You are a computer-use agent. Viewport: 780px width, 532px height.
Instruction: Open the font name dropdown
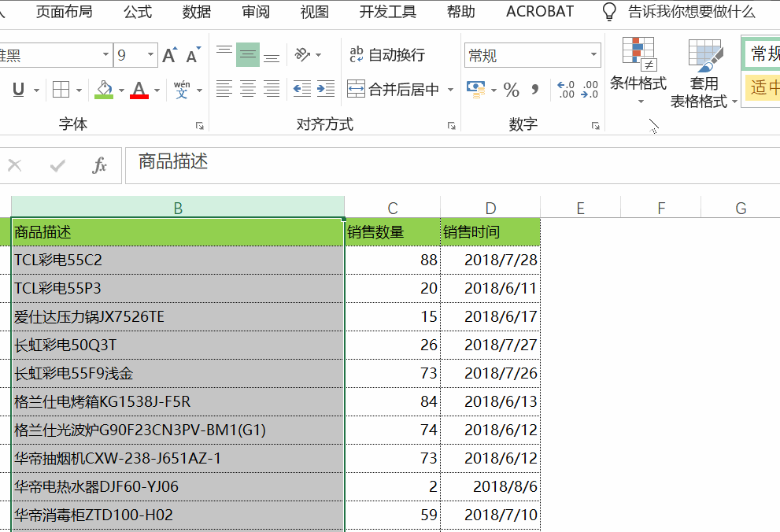(105, 54)
